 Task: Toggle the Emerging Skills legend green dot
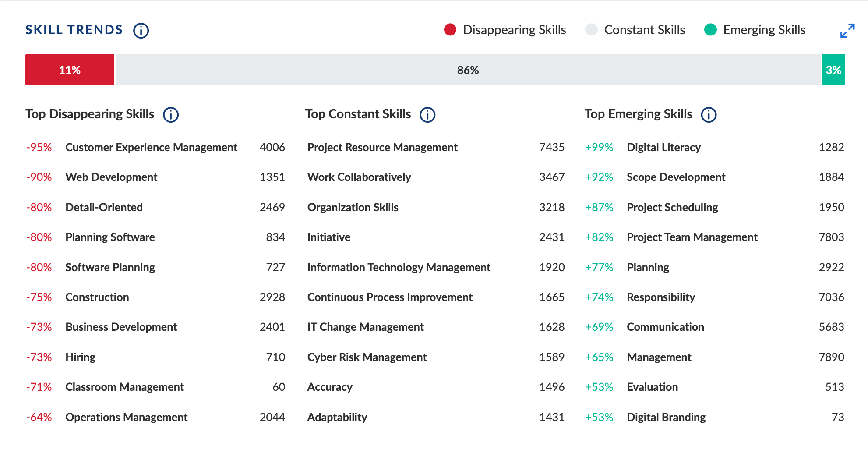[x=710, y=30]
